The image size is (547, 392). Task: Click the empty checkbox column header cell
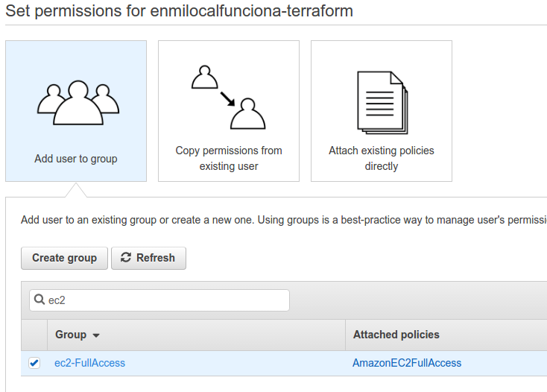34,335
